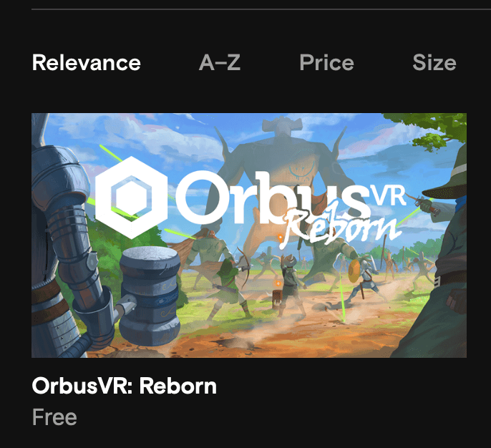Click the handwritten Reborn text on cover
491x448 pixels.
click(x=340, y=228)
